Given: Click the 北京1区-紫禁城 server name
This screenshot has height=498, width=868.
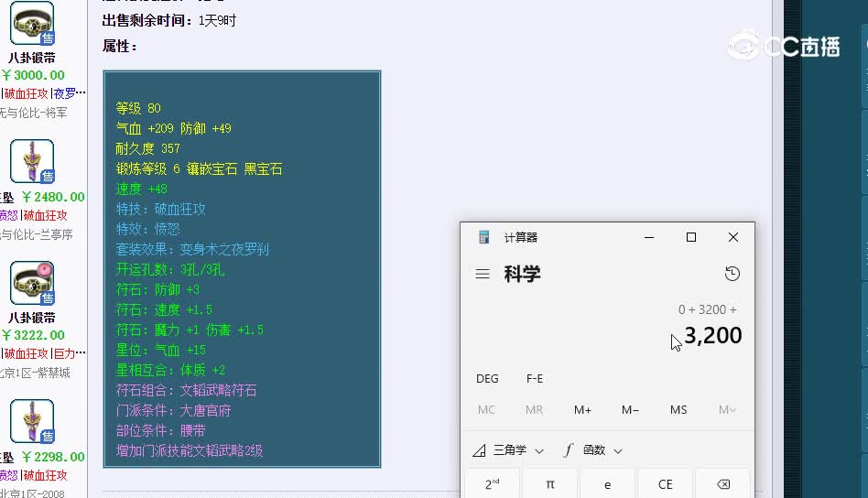Looking at the screenshot, I should [35, 373].
